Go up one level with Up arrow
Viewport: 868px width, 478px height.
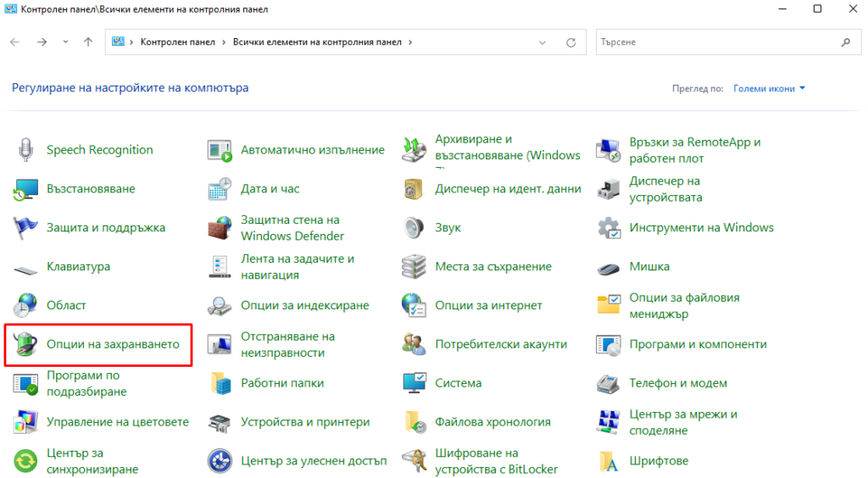[88, 42]
